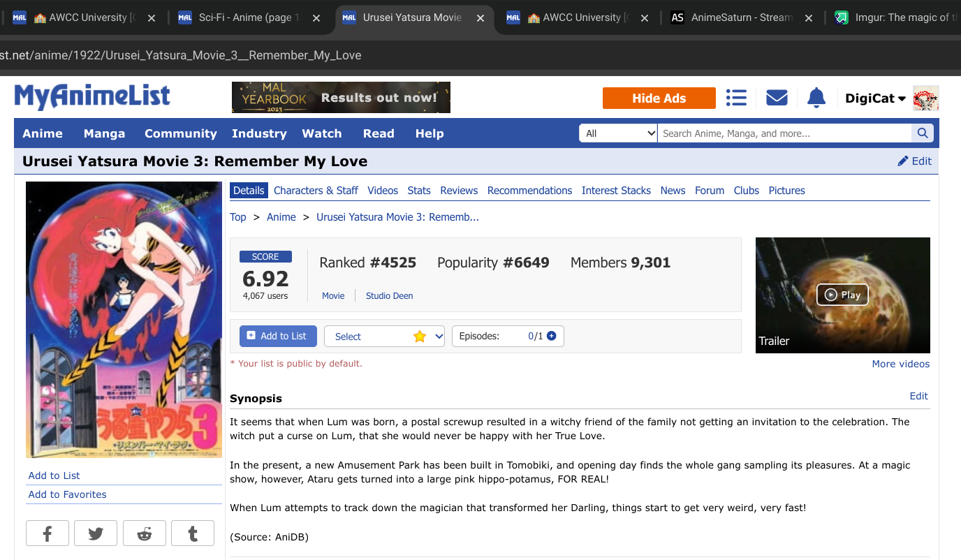Open notifications bell icon
Image resolution: width=961 pixels, height=560 pixels.
[x=816, y=98]
